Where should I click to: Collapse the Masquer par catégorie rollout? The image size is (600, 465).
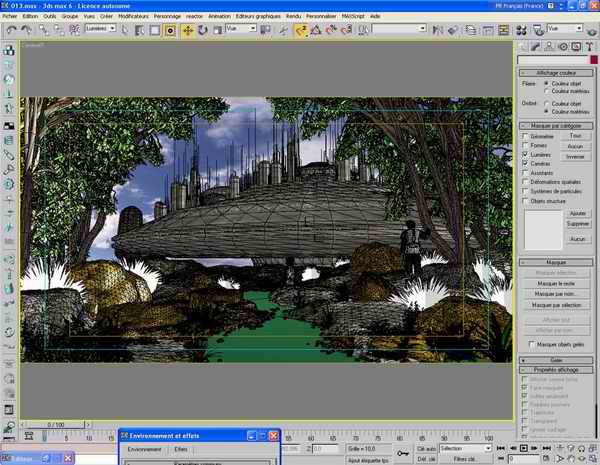[556, 126]
